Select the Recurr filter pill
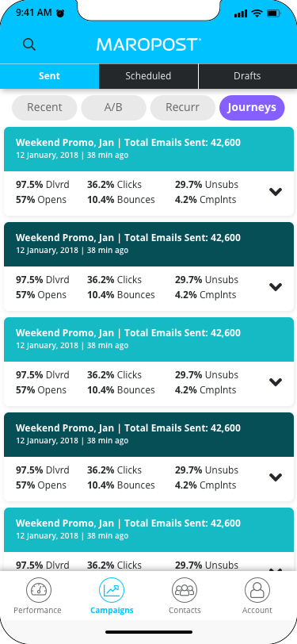297x644 pixels. tap(182, 108)
